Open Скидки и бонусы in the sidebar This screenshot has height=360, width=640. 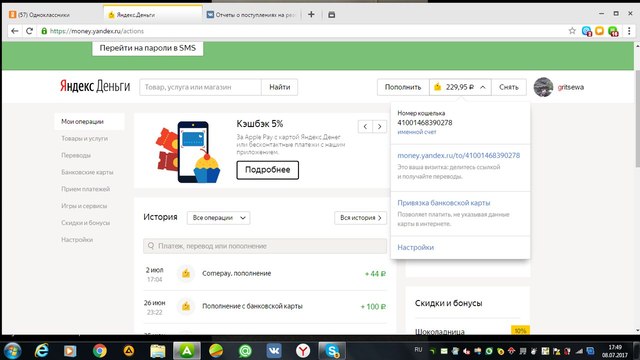coord(85,223)
